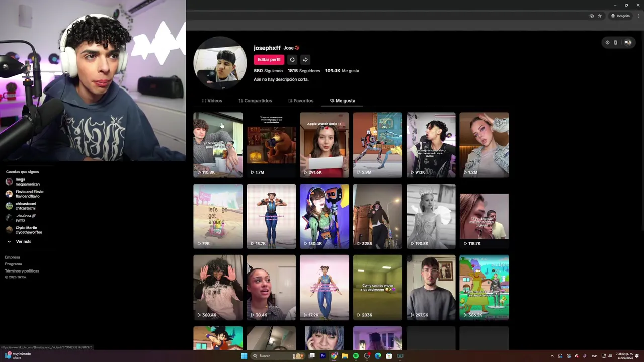Open bear video with 1.7M views
This screenshot has height=362, width=644.
pos(271,145)
